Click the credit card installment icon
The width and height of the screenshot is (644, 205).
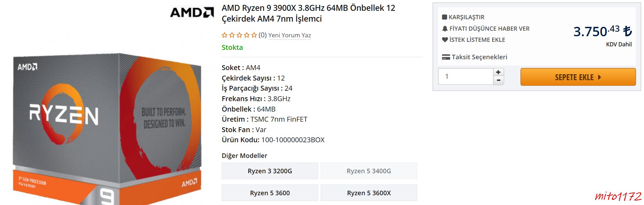[x=446, y=57]
